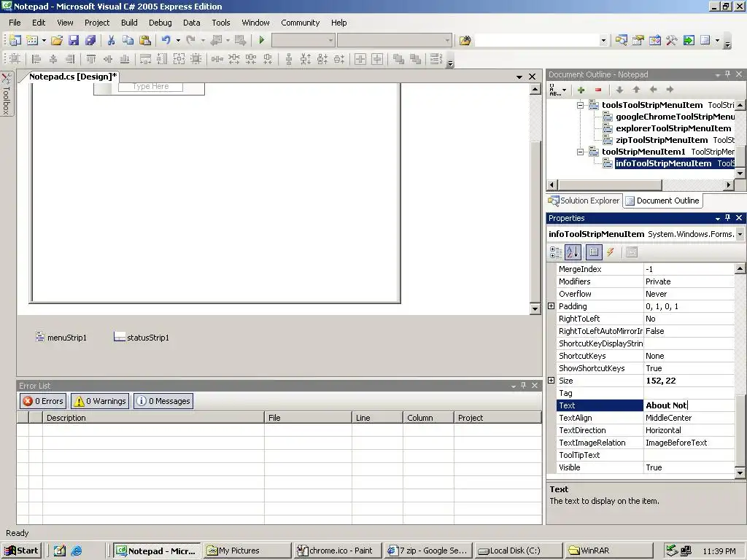This screenshot has width=747, height=560.
Task: Click the Start button on taskbar
Action: (x=21, y=551)
